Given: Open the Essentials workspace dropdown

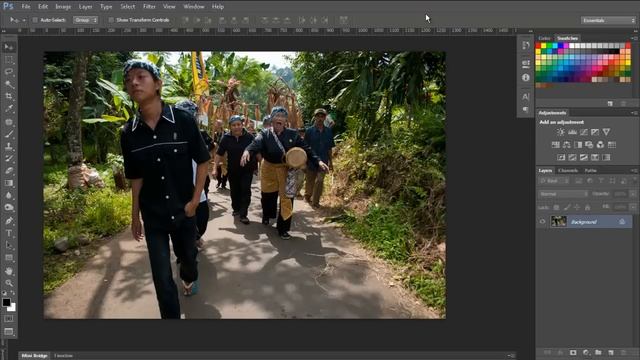Looking at the screenshot, I should pos(608,20).
